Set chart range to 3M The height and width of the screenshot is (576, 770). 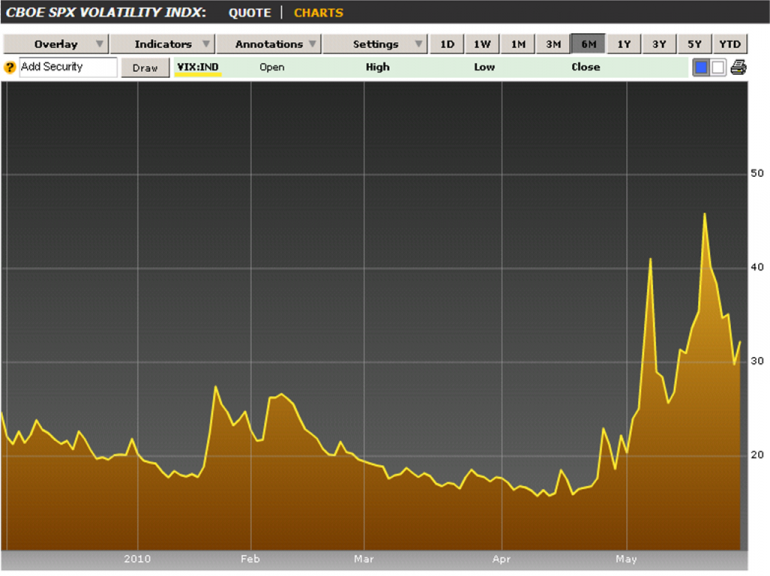(x=553, y=44)
